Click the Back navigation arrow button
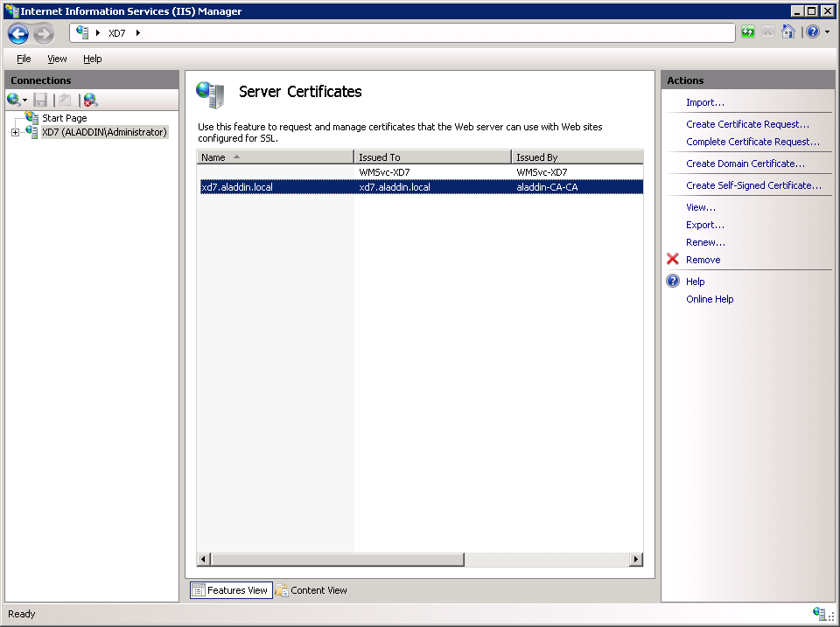The width and height of the screenshot is (840, 627). pos(18,34)
